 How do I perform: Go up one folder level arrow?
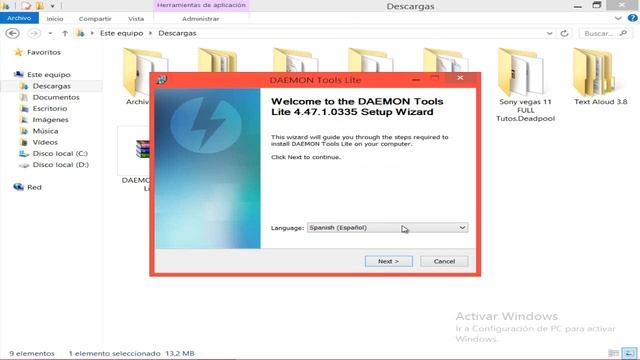65,33
